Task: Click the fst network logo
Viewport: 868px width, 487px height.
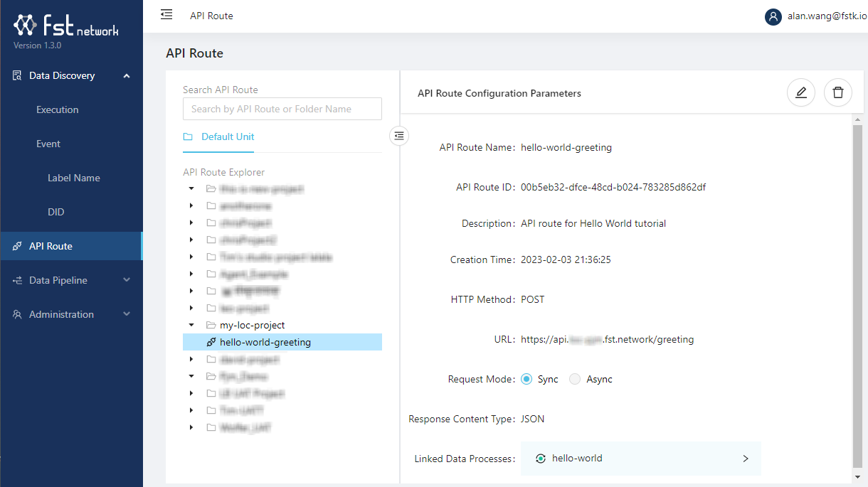Action: click(65, 26)
